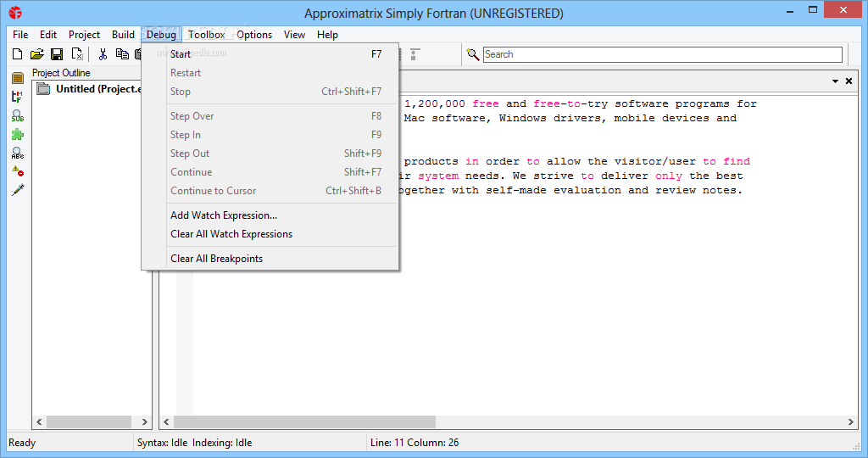
Task: Close the editor tab with the X
Action: coord(849,81)
